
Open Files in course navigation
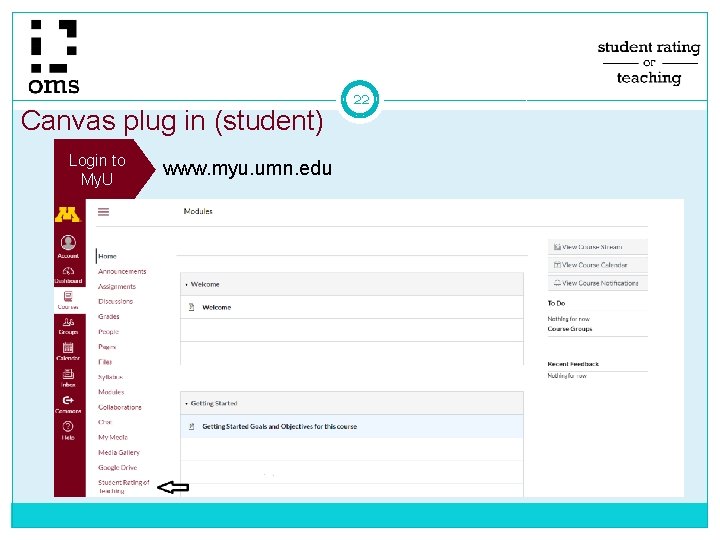coord(105,362)
